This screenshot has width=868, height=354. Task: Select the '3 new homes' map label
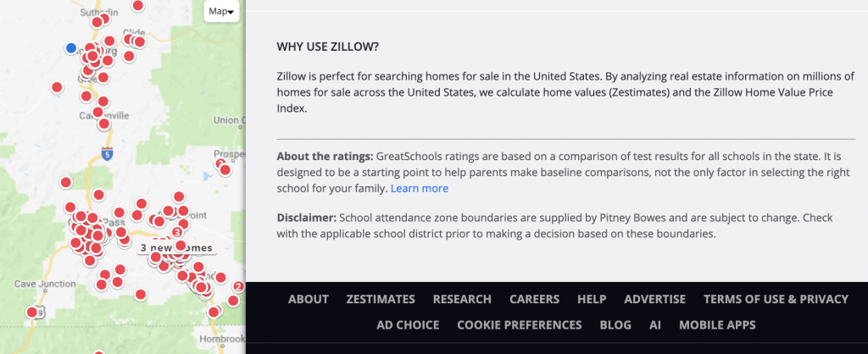tap(176, 248)
